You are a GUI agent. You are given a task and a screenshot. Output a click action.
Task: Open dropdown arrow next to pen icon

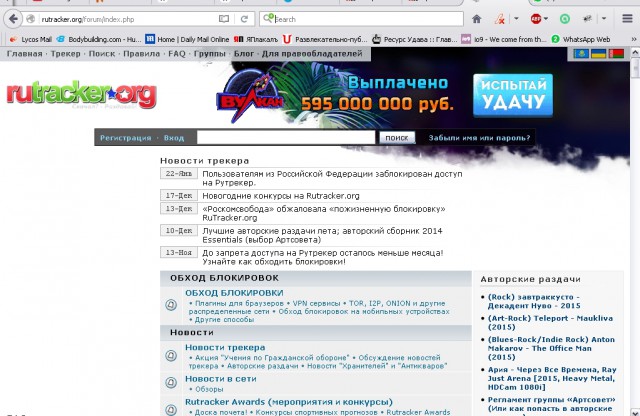(516, 19)
